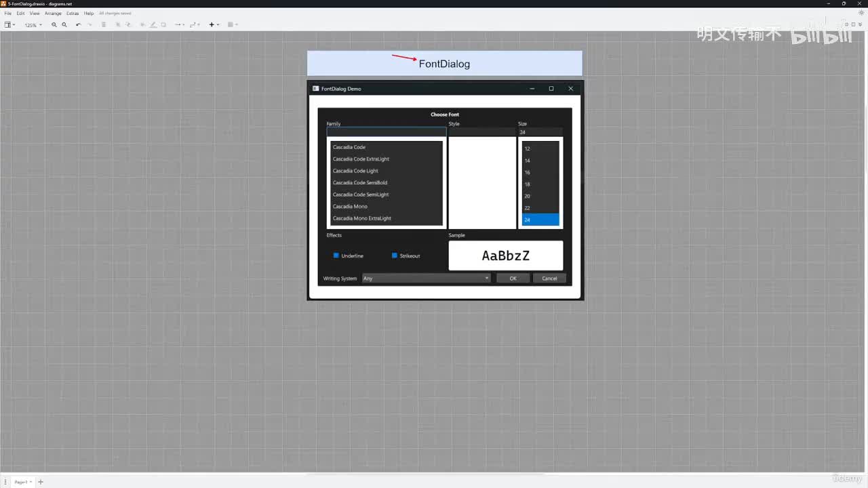Select Cascadia Code Light font
The height and width of the screenshot is (488, 868).
387,171
